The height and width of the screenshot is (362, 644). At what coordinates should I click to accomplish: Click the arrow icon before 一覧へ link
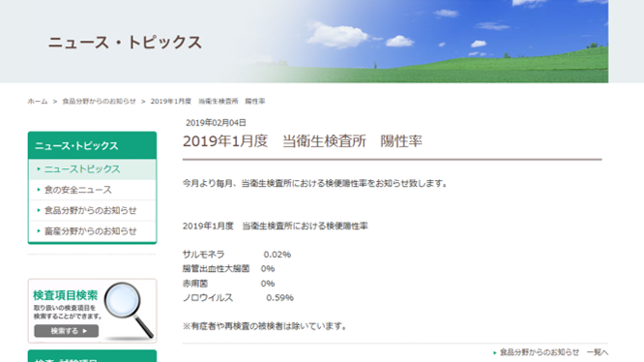495,352
